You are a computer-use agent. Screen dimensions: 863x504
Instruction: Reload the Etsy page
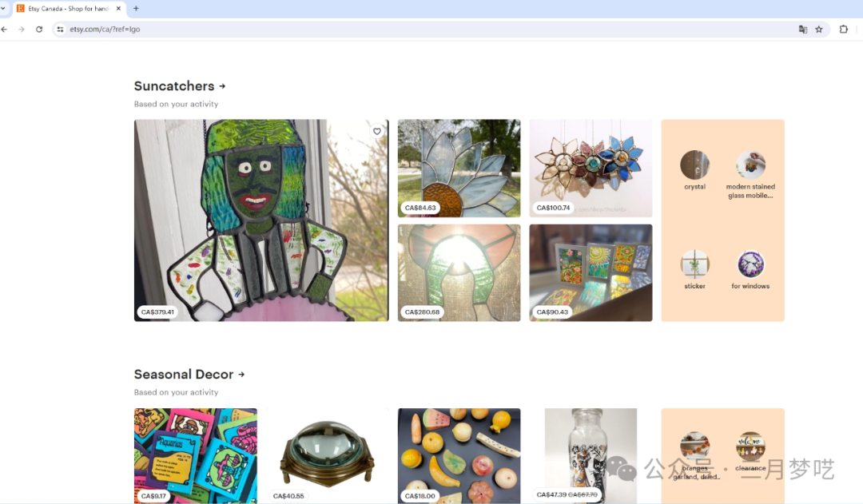[39, 30]
